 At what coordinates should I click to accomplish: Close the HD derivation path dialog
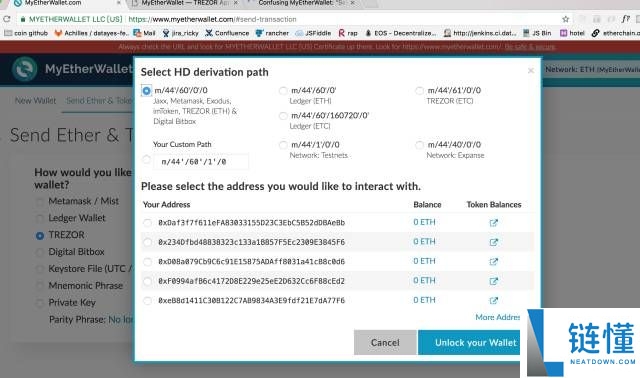point(531,71)
